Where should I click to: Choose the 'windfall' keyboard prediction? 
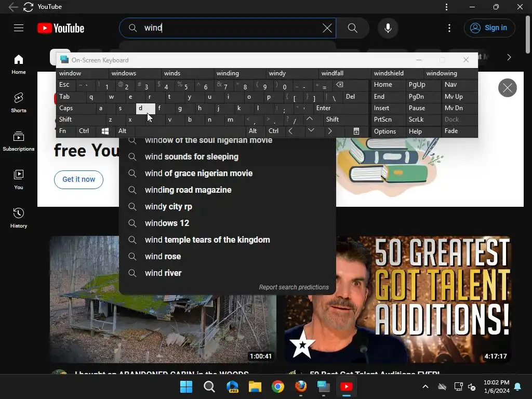345,73
